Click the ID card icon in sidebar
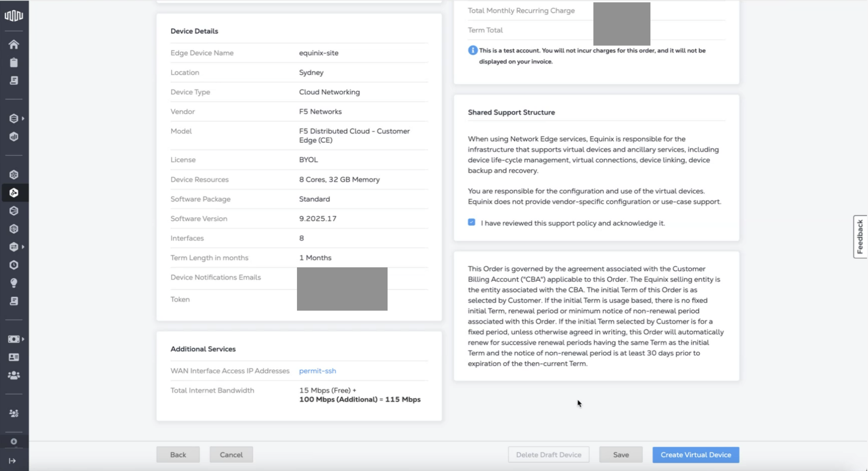The height and width of the screenshot is (471, 868). tap(14, 357)
